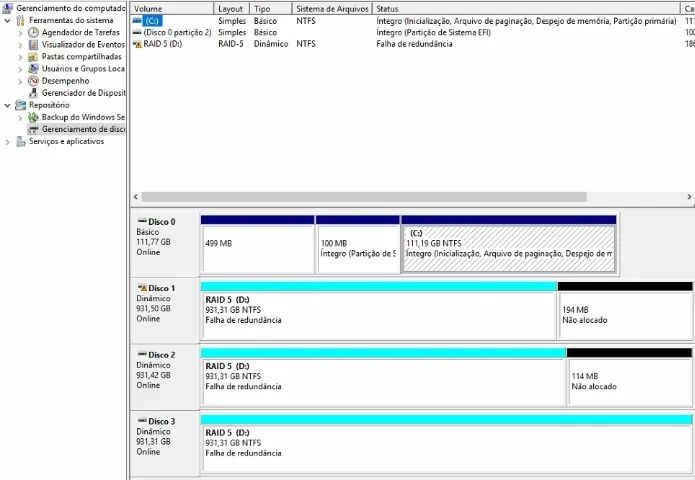This screenshot has width=695, height=480.
Task: Click the Dinâmico type cell in volume list
Action: (271, 44)
